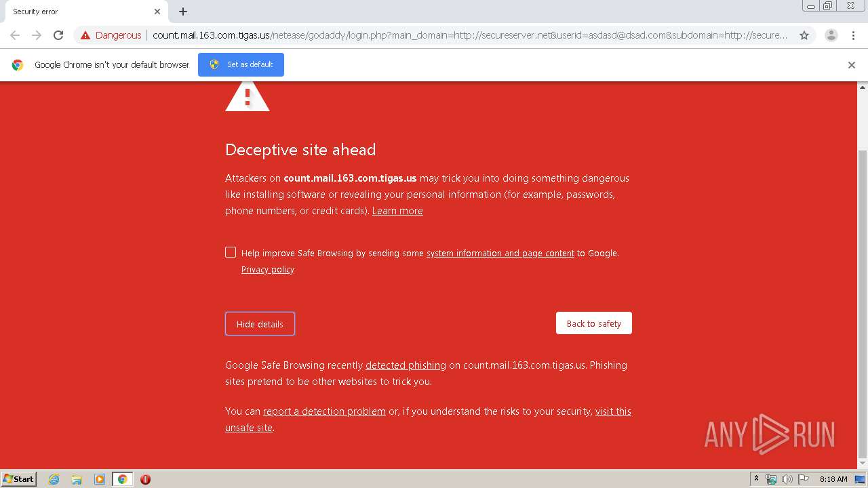The image size is (868, 488).
Task: Reload the page with refresh icon
Action: click(58, 35)
